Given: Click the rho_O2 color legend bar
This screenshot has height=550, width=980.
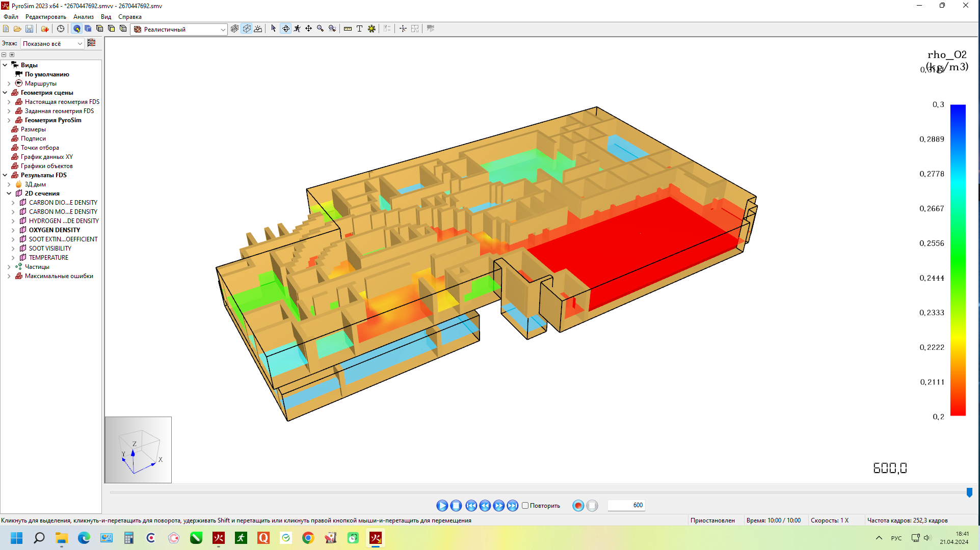Looking at the screenshot, I should click(958, 260).
